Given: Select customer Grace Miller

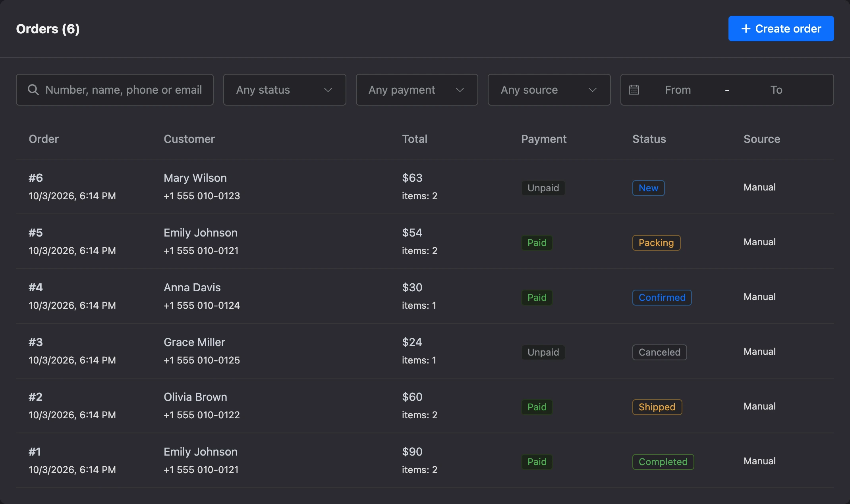Looking at the screenshot, I should tap(194, 342).
